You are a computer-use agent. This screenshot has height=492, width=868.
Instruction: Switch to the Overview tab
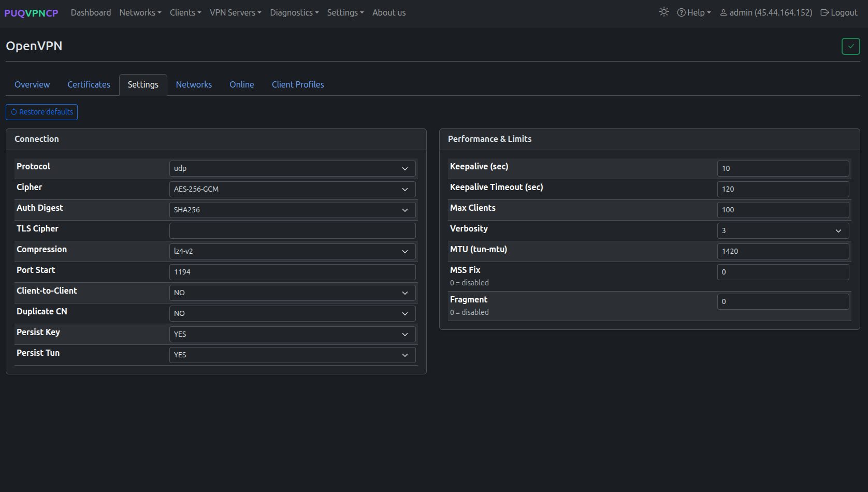(32, 84)
